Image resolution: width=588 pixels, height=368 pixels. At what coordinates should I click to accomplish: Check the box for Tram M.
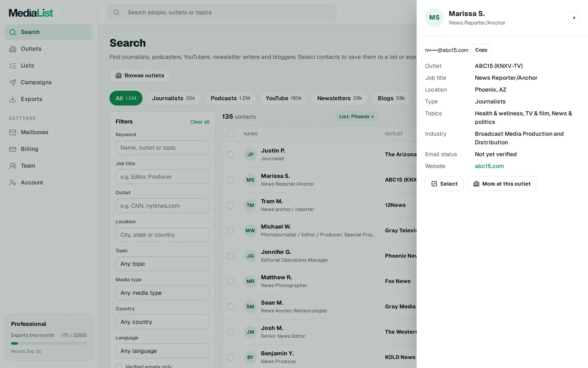pyautogui.click(x=231, y=205)
